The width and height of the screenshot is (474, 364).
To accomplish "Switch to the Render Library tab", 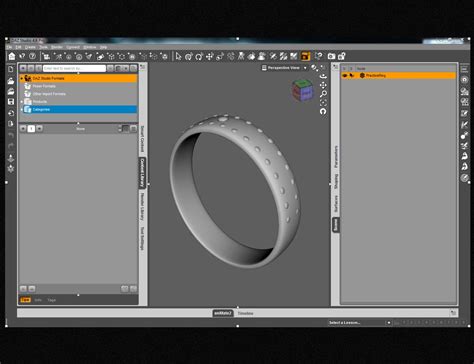I will (x=142, y=206).
